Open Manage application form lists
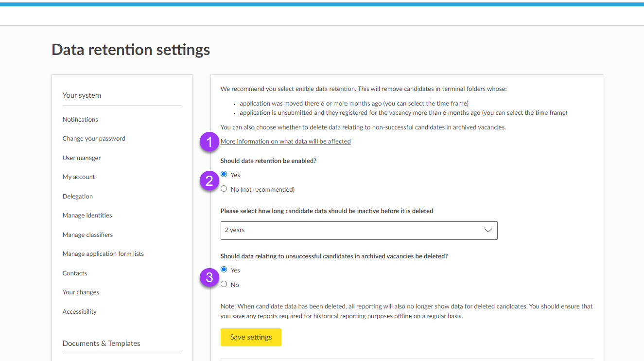The height and width of the screenshot is (361, 644). click(x=103, y=254)
